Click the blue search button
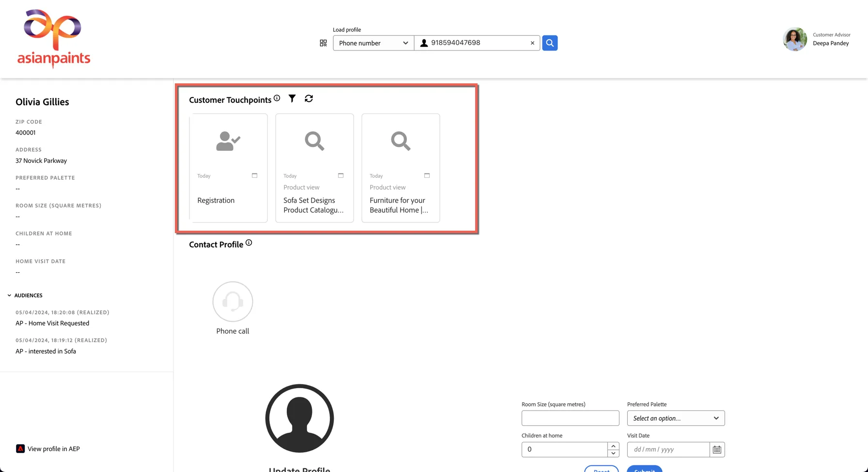 550,43
